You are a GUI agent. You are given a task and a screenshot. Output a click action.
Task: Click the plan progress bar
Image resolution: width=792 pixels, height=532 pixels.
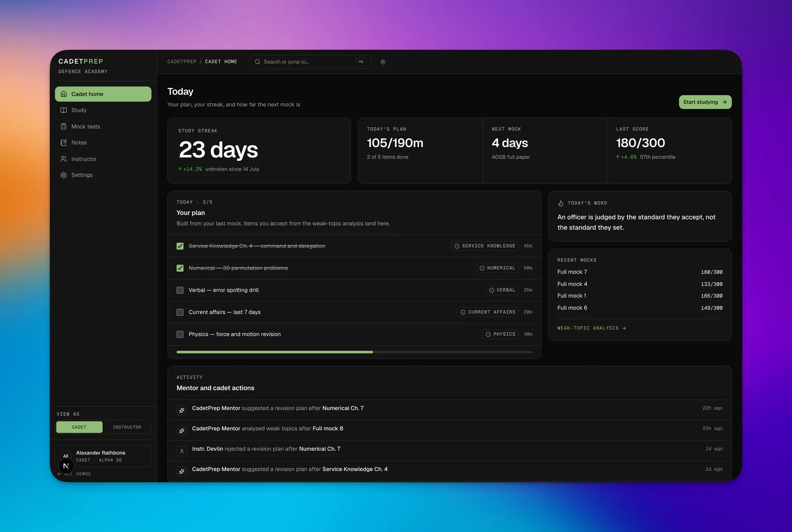point(354,352)
